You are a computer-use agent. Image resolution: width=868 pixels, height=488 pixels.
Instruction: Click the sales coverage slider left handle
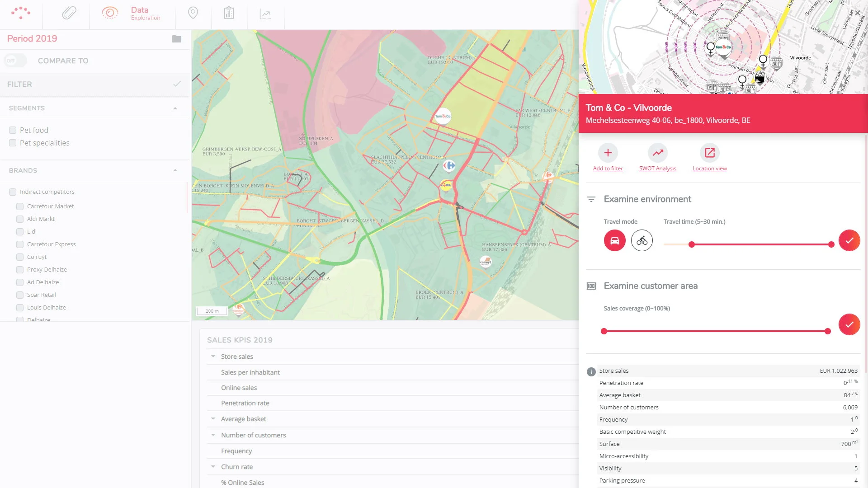(x=604, y=331)
